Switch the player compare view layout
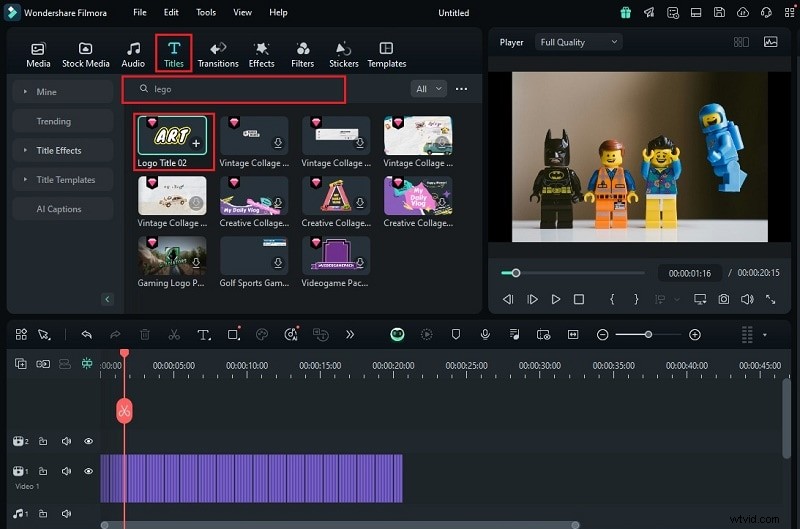 tap(741, 42)
